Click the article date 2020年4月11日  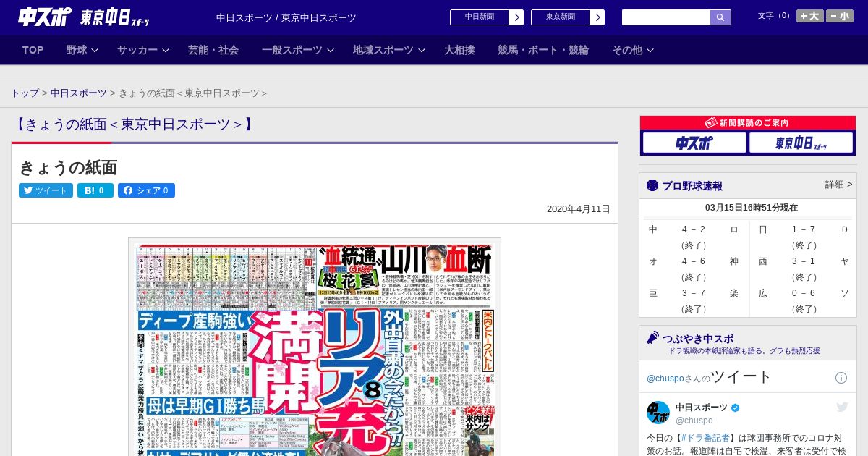click(579, 209)
